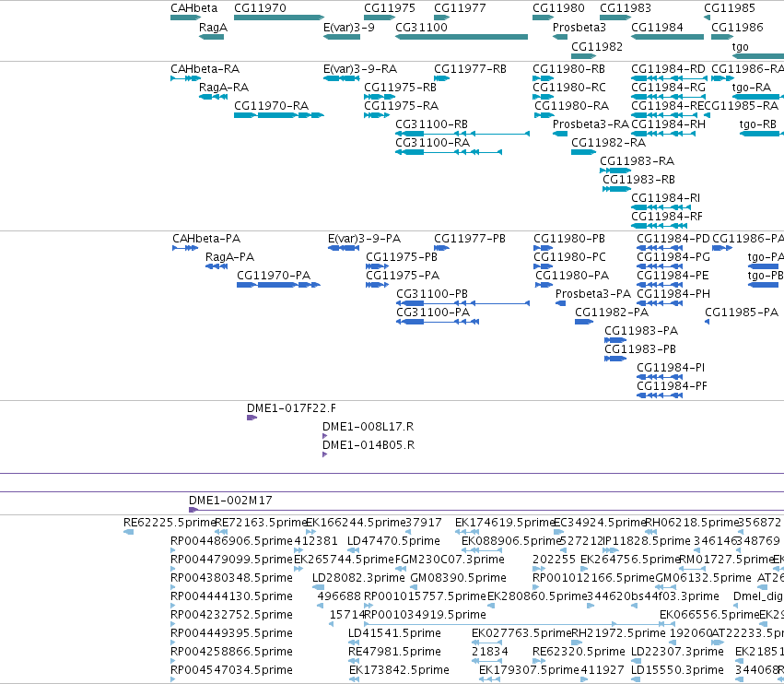784x684 pixels.
Task: Select the CG11977-RB transcript label
Action: (470, 68)
